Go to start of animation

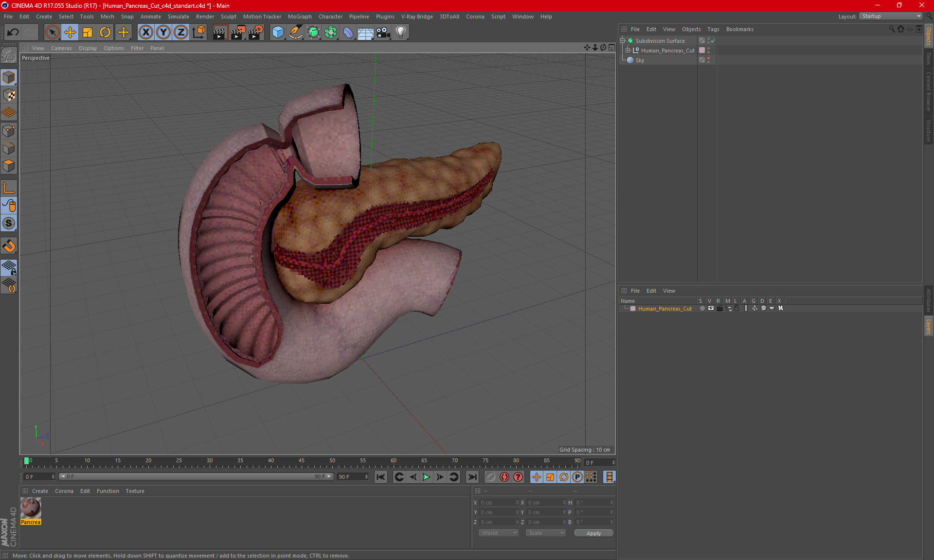click(380, 477)
